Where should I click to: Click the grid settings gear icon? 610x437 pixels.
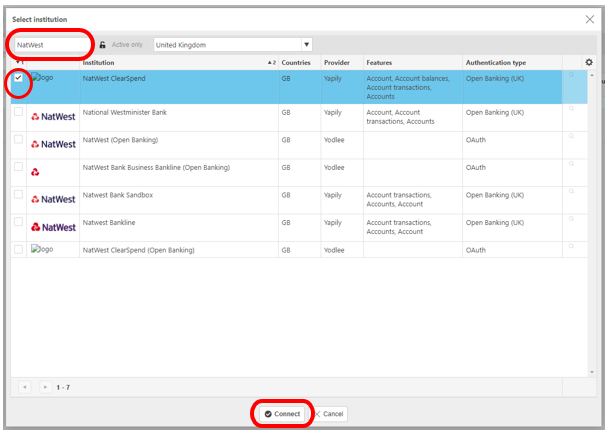click(589, 62)
